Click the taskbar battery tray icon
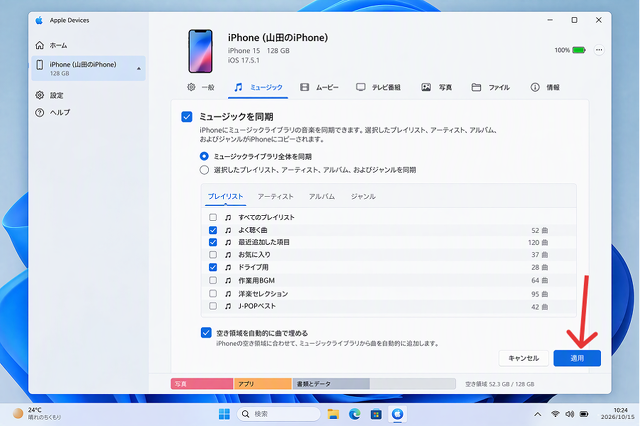 click(584, 414)
